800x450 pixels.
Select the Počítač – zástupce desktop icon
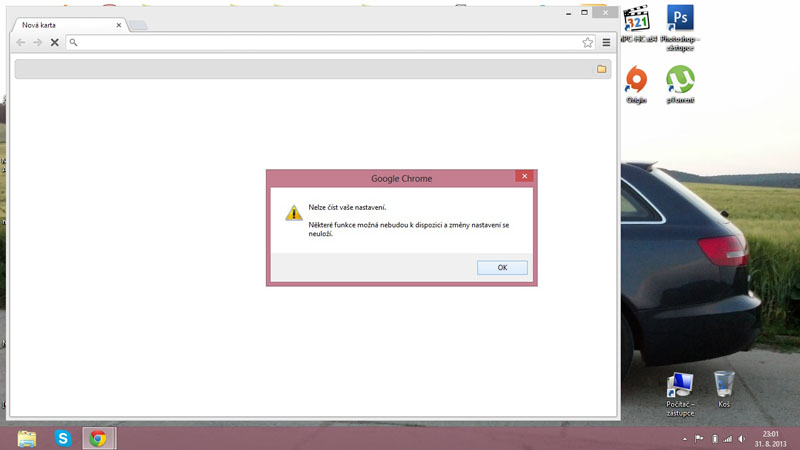tap(680, 395)
